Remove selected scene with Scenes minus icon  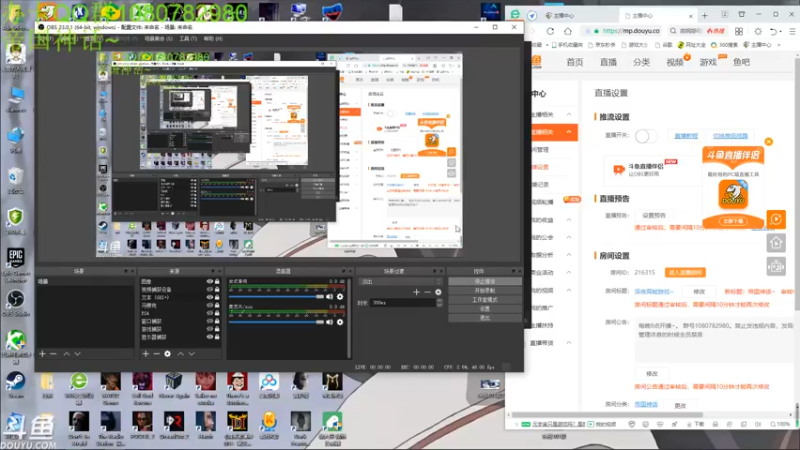pyautogui.click(x=53, y=354)
